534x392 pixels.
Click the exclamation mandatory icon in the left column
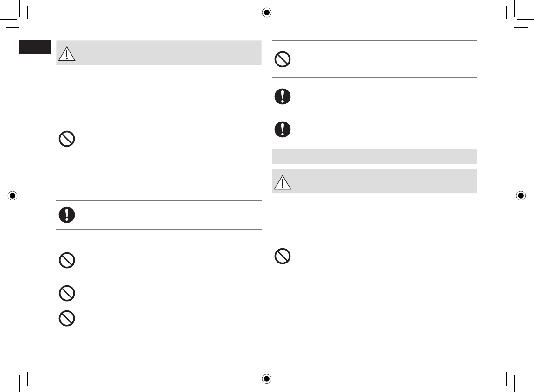tap(67, 215)
